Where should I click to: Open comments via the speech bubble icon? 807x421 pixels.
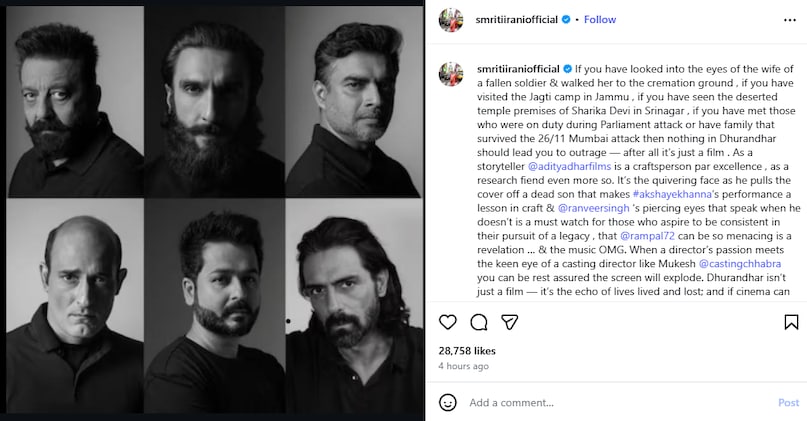pyautogui.click(x=479, y=321)
